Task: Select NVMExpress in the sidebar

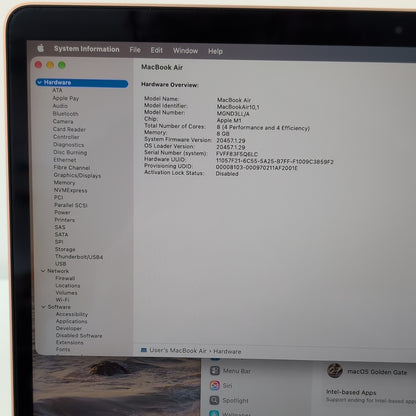Action: tap(71, 190)
